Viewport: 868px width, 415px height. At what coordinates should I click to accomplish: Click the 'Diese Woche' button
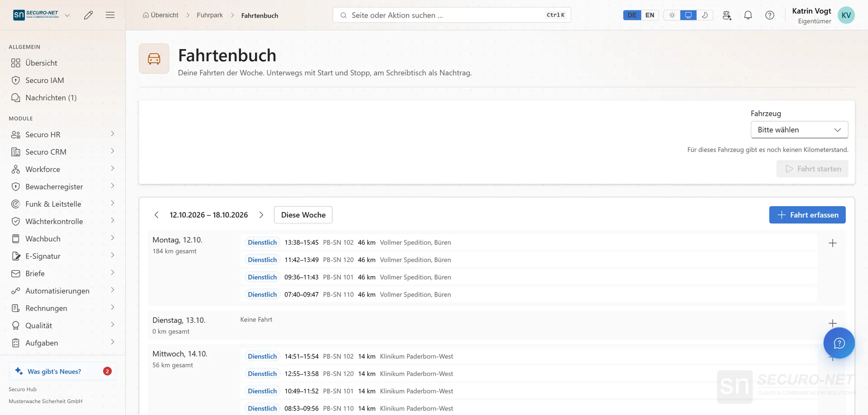(303, 215)
